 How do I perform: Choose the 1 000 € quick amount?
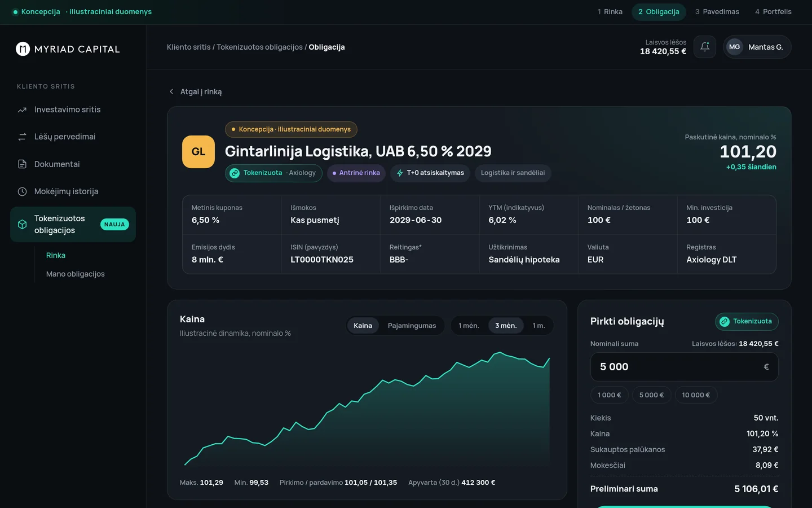point(609,395)
